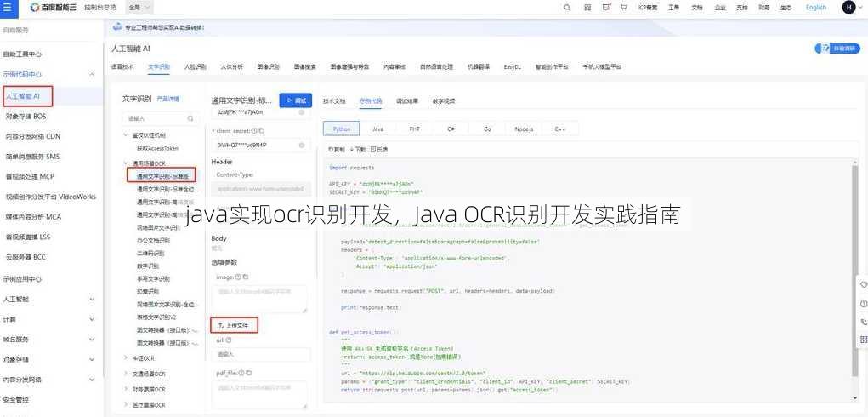Click the API filter search field

(161, 118)
